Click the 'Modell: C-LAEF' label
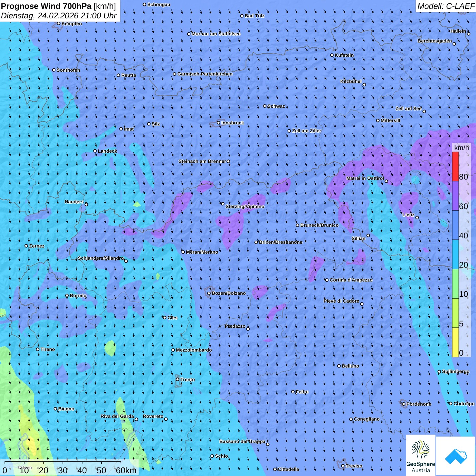Screen dimensions: 476x476 445,6
